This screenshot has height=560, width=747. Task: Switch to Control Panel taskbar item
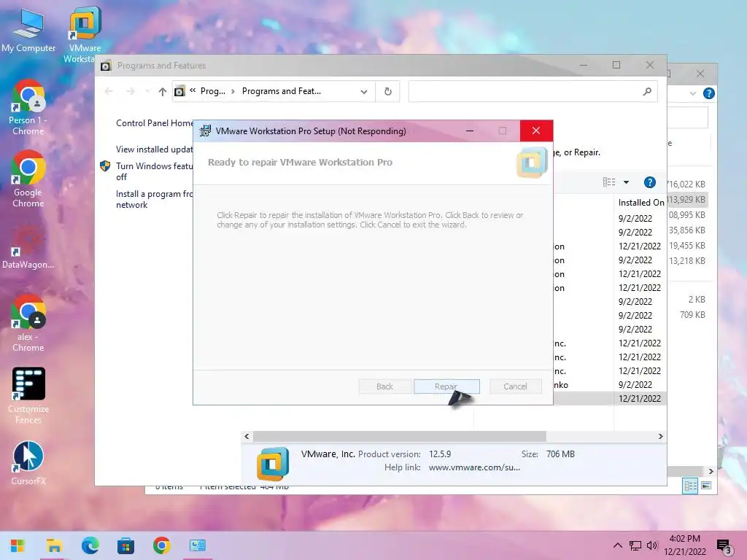tap(197, 545)
